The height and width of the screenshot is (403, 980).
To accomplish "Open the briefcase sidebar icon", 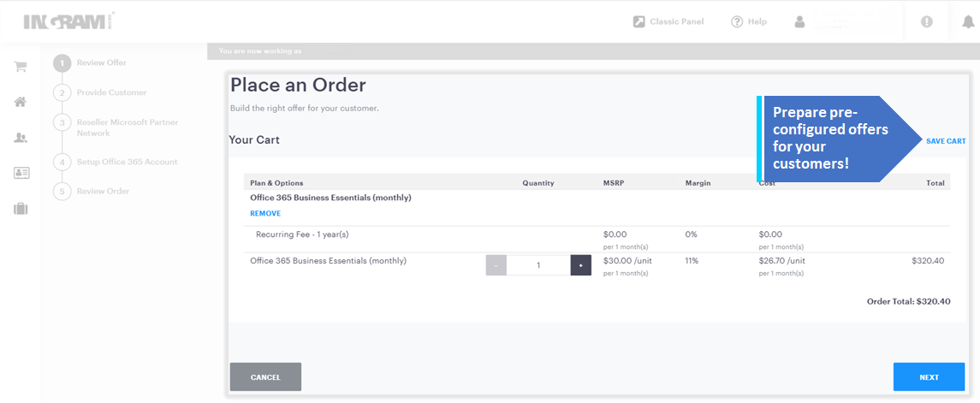I will click(21, 209).
